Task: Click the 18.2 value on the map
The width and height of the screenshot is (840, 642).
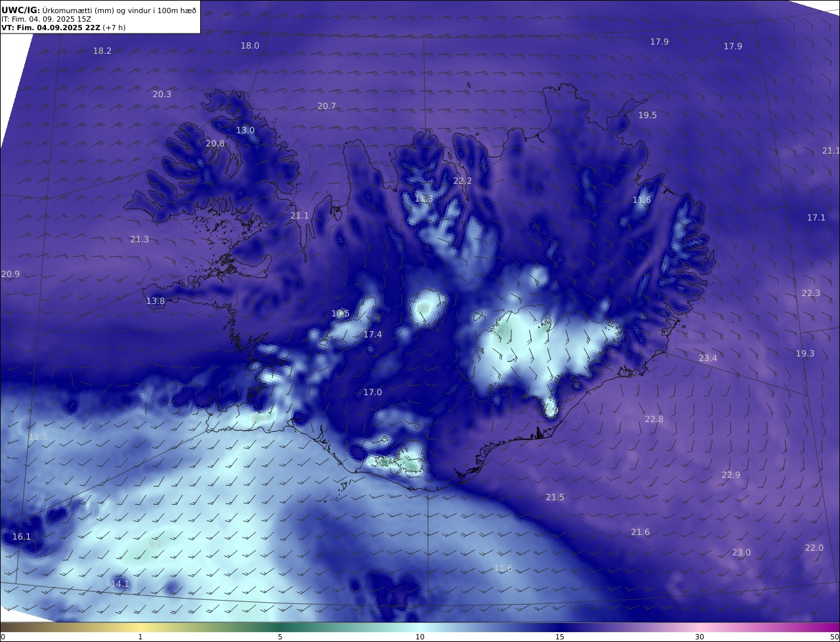Action: [x=102, y=51]
